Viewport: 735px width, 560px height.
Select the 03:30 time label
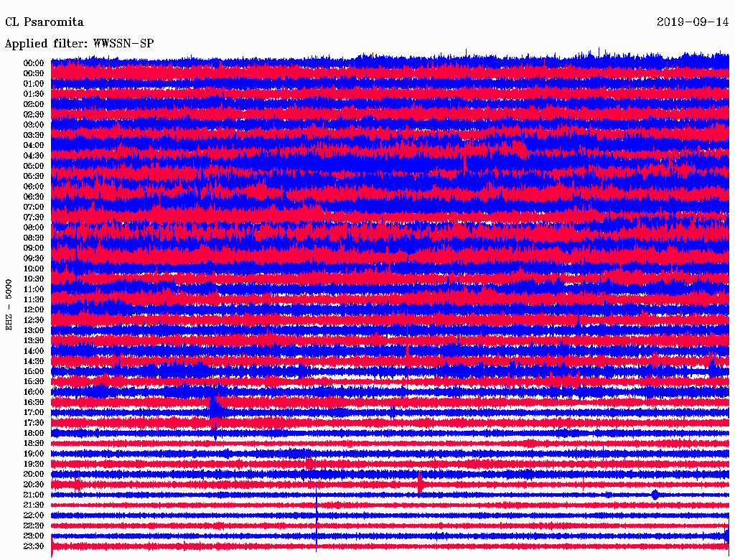click(34, 135)
